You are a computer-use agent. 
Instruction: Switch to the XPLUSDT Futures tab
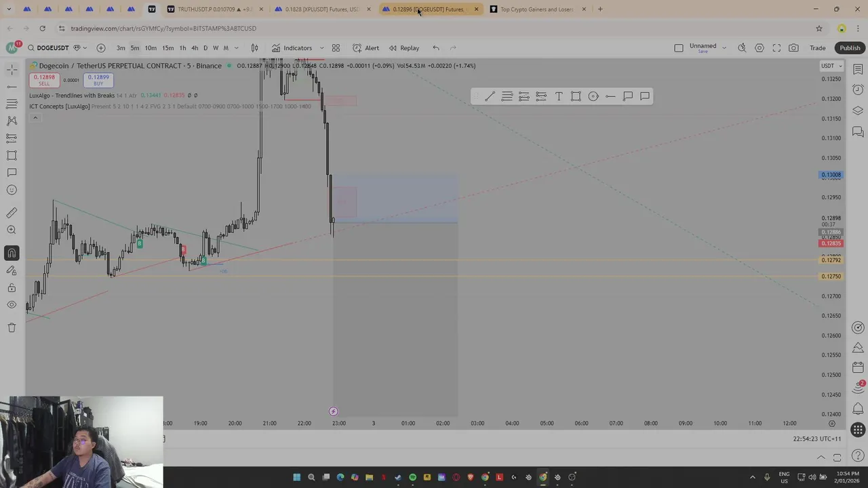[322, 9]
